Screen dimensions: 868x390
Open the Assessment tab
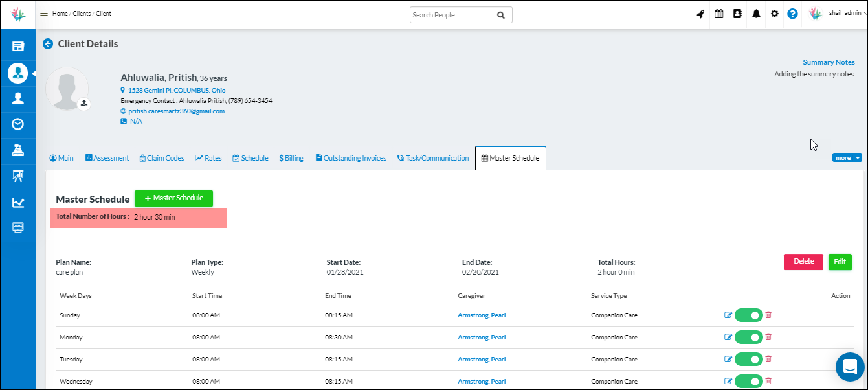pyautogui.click(x=107, y=158)
